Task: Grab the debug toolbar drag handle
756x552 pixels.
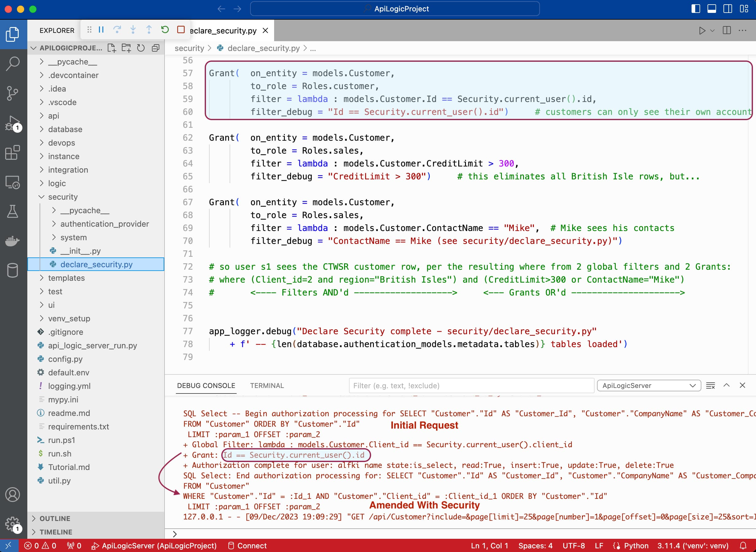Action: coord(89,30)
